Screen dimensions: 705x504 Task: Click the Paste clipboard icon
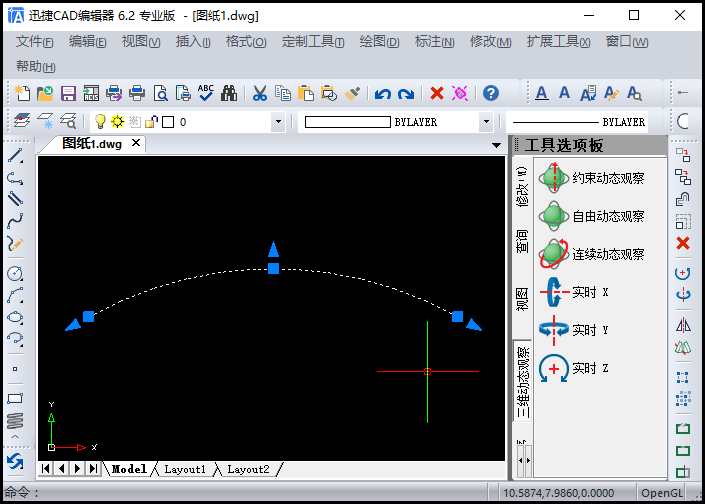(306, 94)
